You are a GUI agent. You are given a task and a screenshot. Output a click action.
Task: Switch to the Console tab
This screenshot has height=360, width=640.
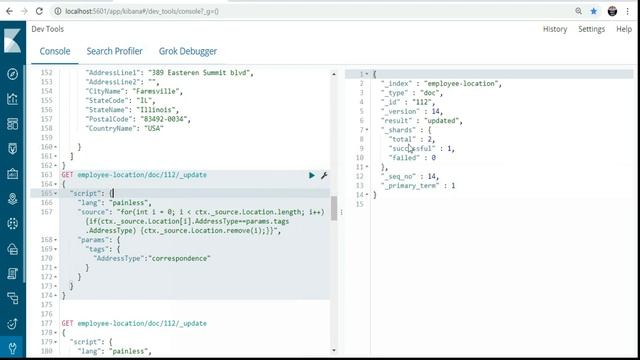click(x=55, y=51)
